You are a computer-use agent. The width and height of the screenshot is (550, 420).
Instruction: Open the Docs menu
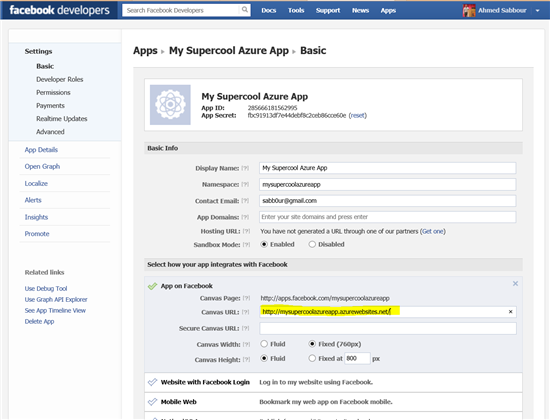click(x=269, y=11)
